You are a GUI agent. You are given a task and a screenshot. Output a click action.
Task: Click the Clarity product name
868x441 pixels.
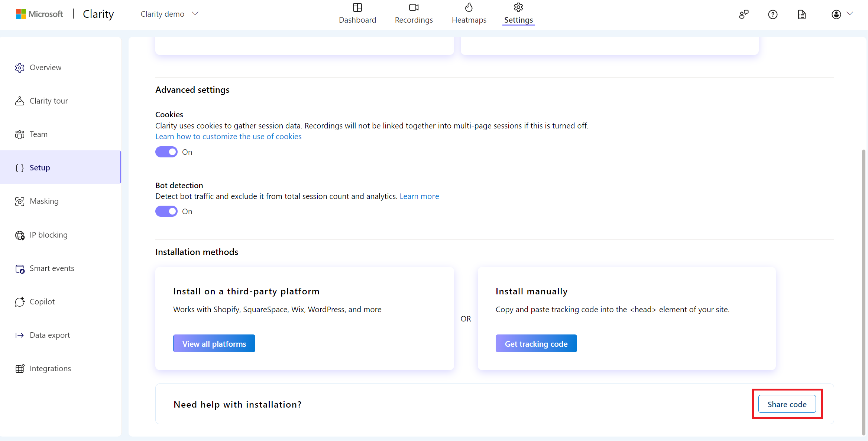[98, 14]
